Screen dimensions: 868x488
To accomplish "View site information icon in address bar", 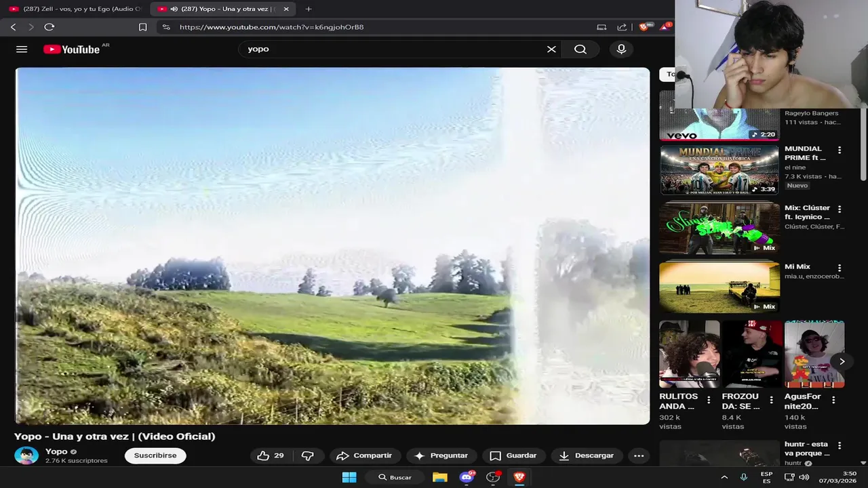I will (x=166, y=27).
